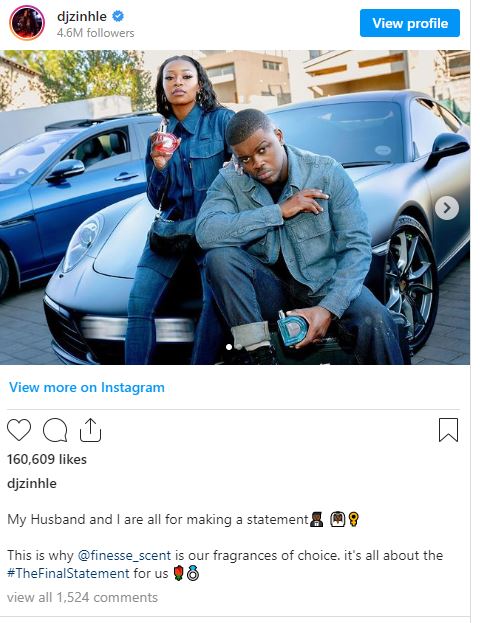Screen dimensions: 480x623
Task: Open djzinhle's profile picture avatar
Action: click(27, 23)
